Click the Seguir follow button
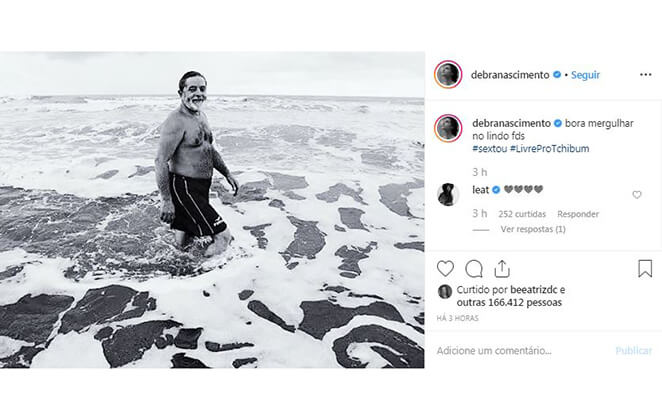This screenshot has width=662, height=420. [x=584, y=75]
